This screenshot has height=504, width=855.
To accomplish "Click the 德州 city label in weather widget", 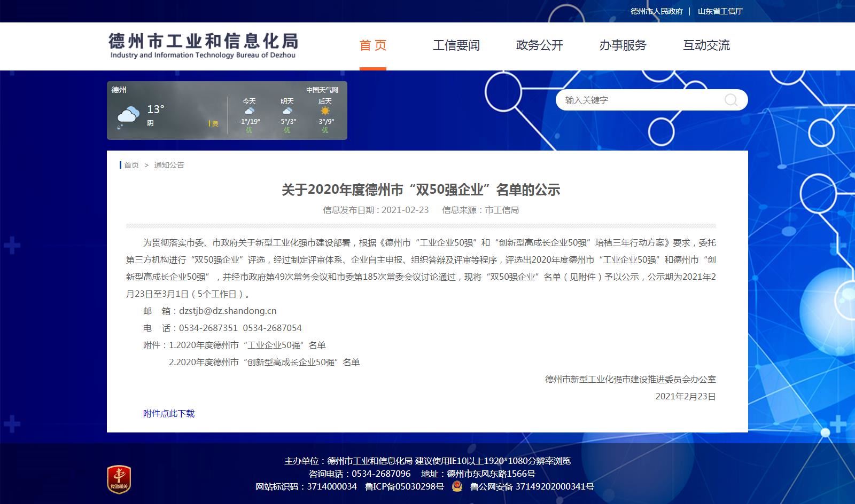I will pyautogui.click(x=119, y=90).
